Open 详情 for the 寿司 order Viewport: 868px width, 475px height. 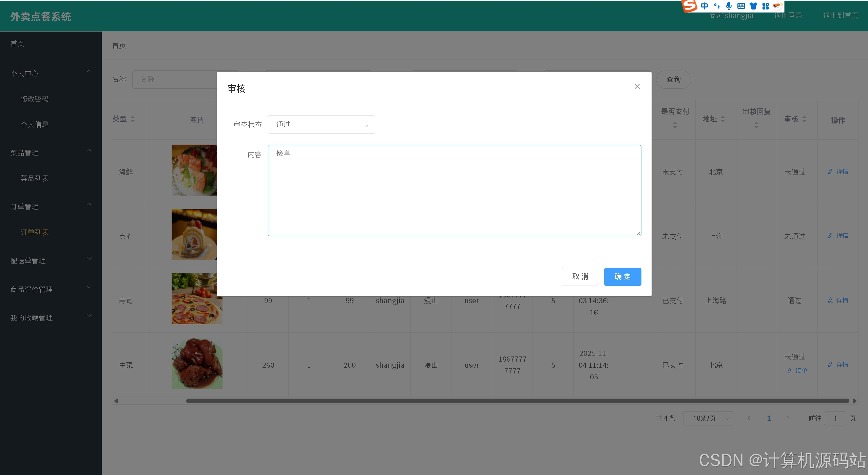838,300
